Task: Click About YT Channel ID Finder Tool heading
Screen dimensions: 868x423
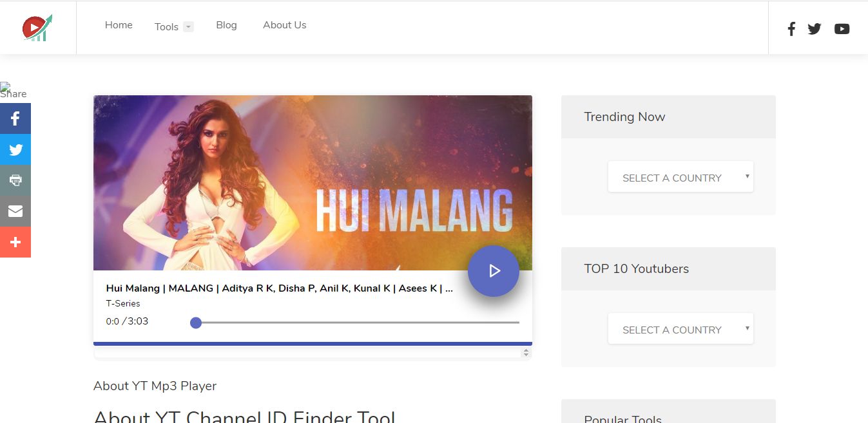Action: [x=244, y=416]
